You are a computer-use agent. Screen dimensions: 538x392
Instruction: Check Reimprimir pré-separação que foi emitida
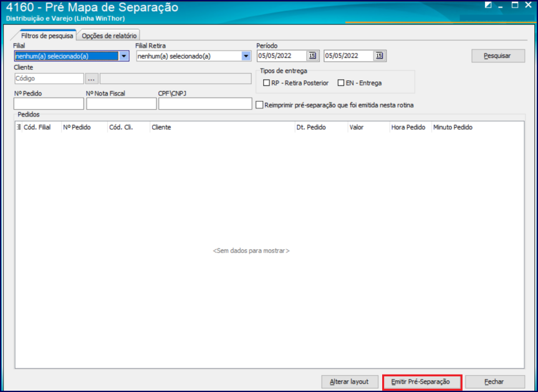click(x=259, y=105)
